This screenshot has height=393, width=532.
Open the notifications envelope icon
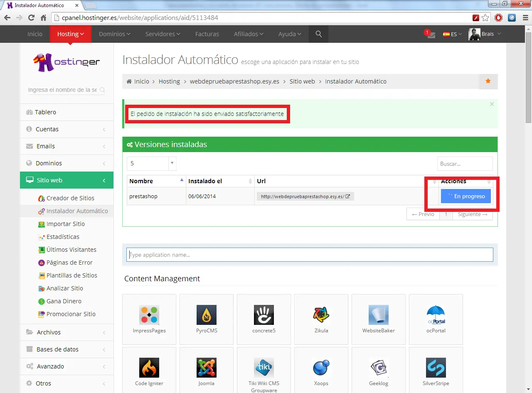431,34
